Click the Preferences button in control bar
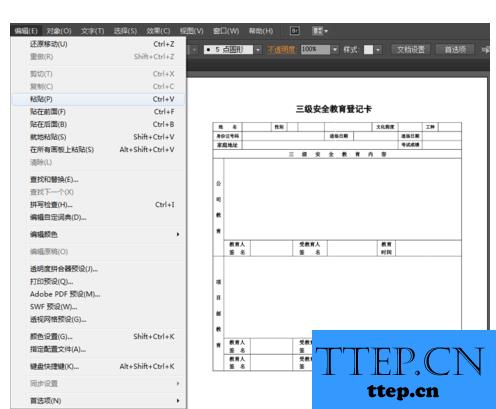The image size is (496, 409). [455, 50]
